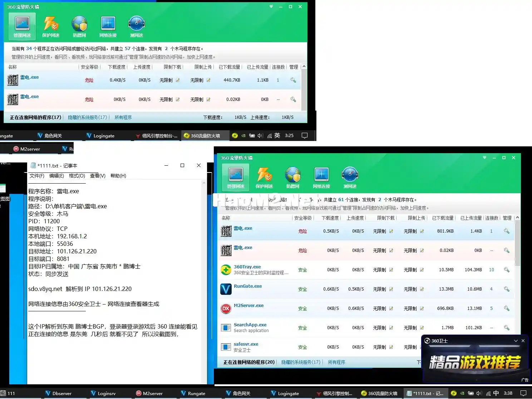Switch to *1111.txt Notepad on the 3:38 taskbar
The width and height of the screenshot is (532, 399).
coord(425,393)
